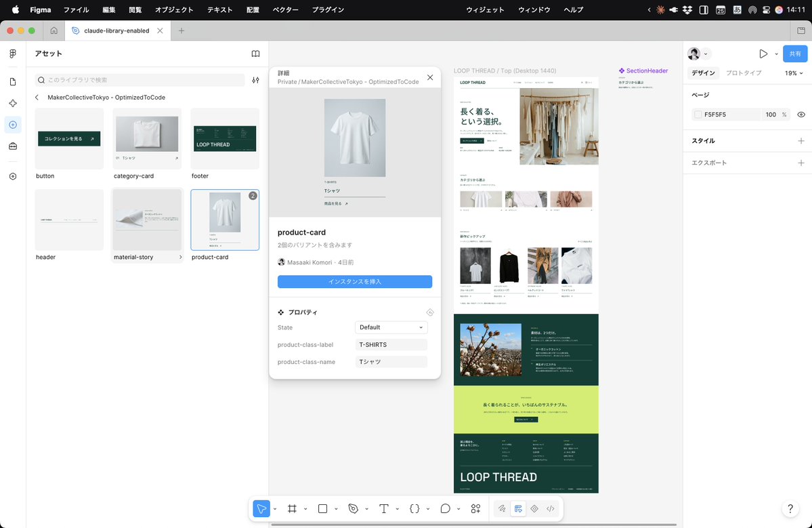
Task: Open the プラグイン menu
Action: point(328,10)
